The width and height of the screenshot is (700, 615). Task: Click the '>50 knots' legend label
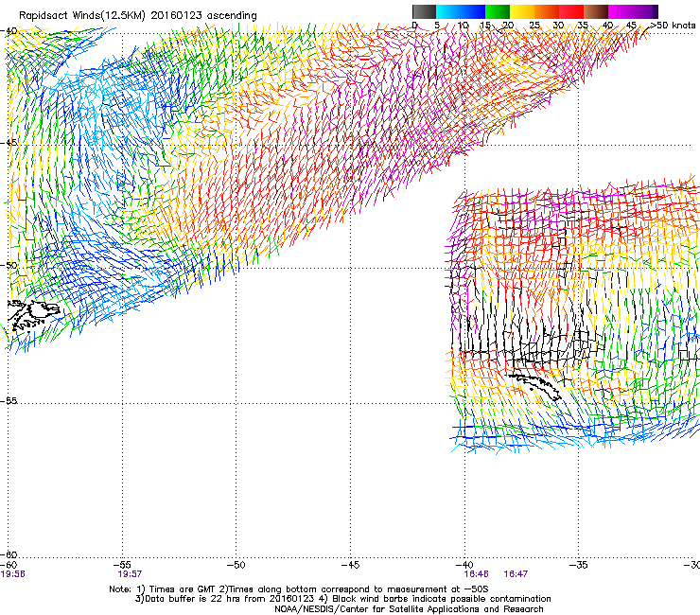tap(673, 26)
